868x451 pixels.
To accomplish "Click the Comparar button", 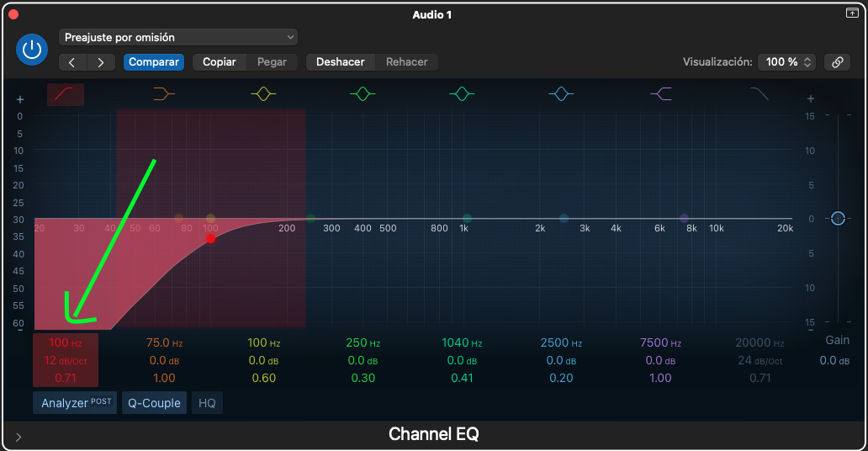I will coord(154,62).
